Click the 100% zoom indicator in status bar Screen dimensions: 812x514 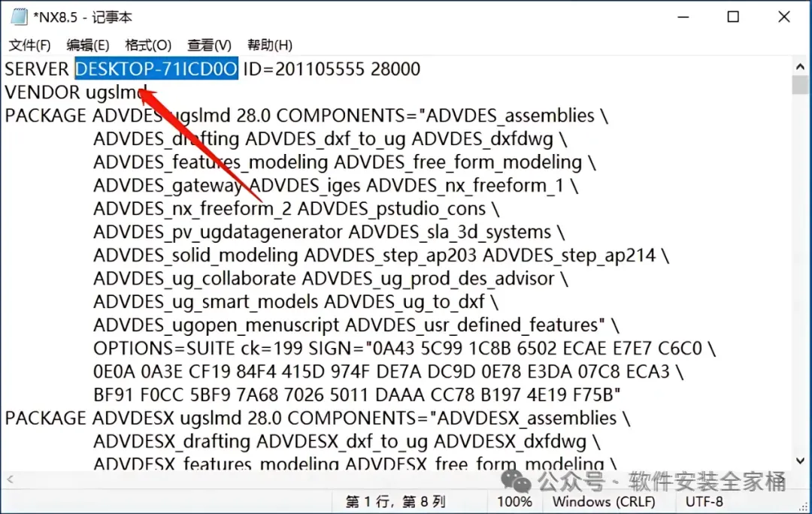tap(514, 501)
